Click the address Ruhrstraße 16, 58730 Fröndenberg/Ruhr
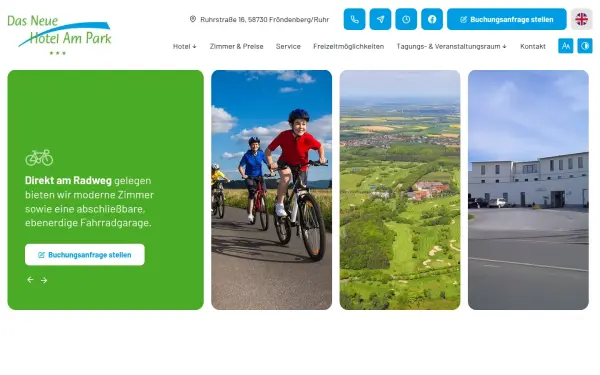This screenshot has height=375, width=600. click(264, 19)
